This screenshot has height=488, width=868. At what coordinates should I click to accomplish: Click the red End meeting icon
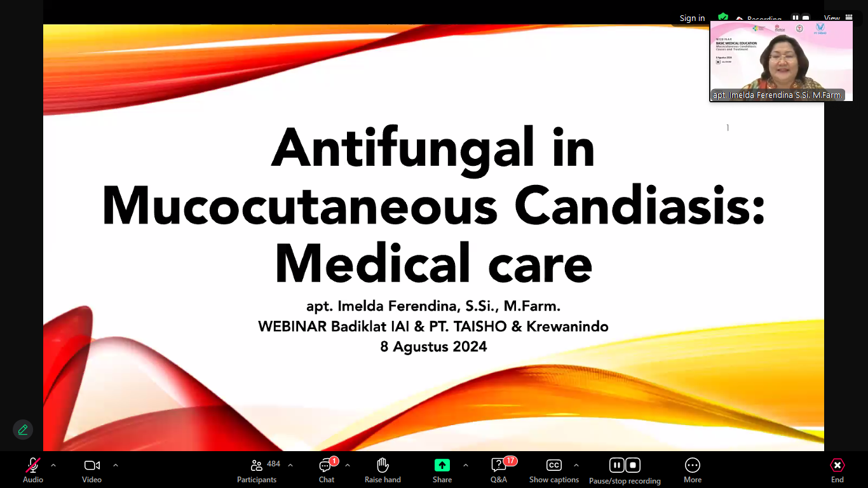click(837, 465)
